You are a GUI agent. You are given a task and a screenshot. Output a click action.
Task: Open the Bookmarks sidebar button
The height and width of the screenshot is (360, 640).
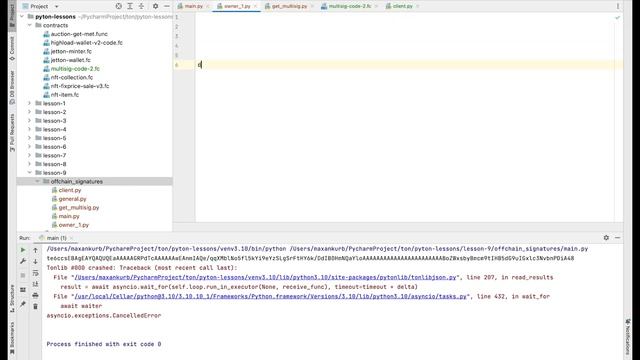point(12,338)
